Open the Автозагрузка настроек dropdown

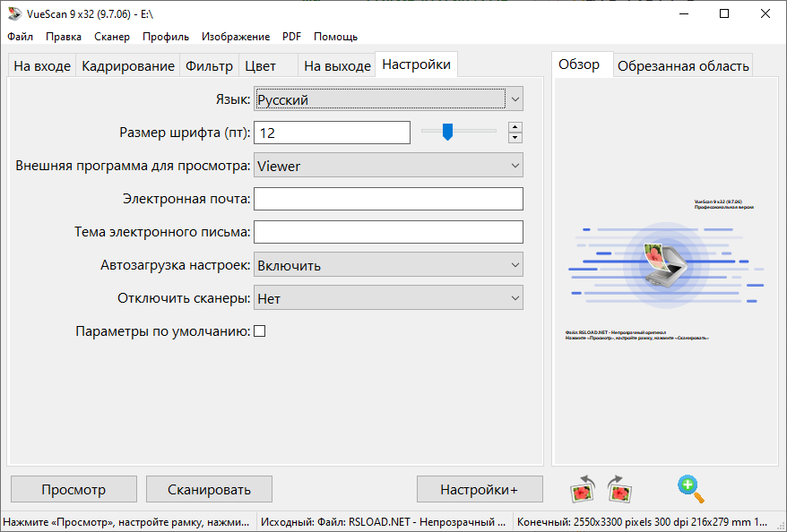tap(388, 265)
